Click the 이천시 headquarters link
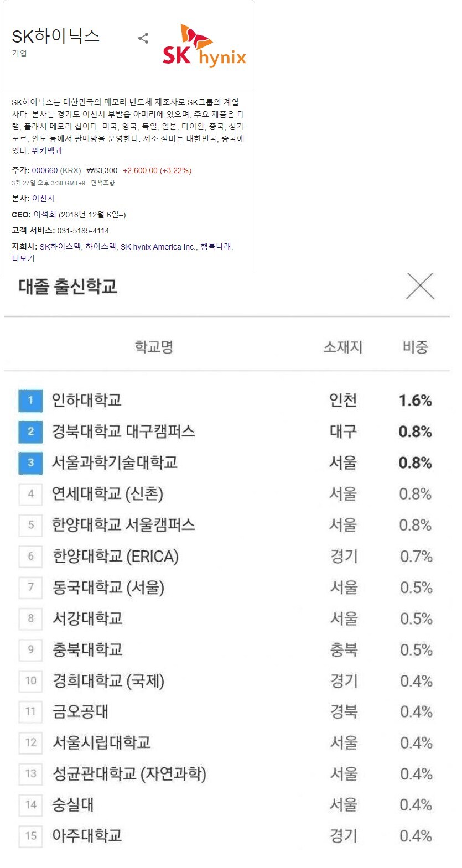The width and height of the screenshot is (462, 868). [45, 198]
